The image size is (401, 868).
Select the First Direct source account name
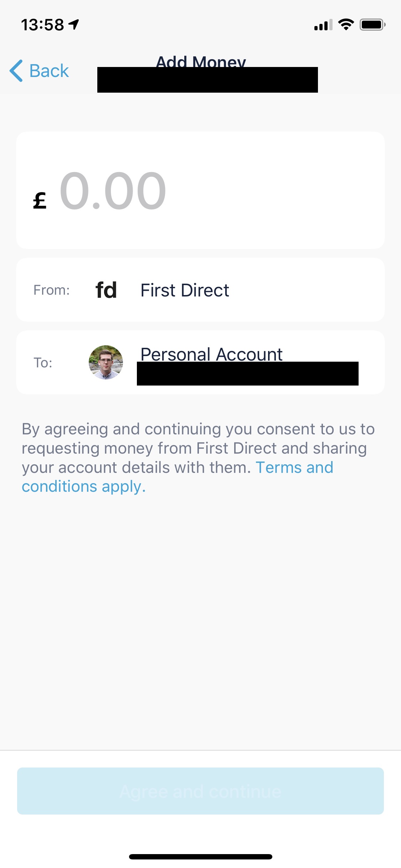pos(185,290)
